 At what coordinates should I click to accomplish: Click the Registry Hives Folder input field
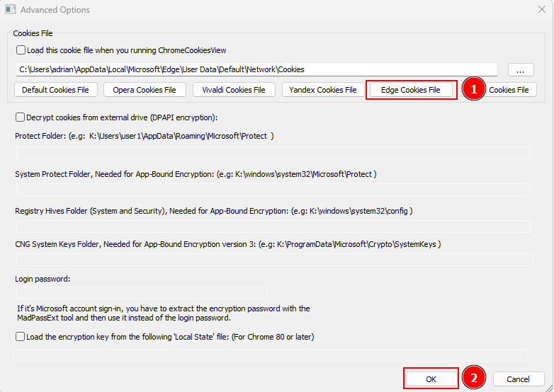(273, 226)
